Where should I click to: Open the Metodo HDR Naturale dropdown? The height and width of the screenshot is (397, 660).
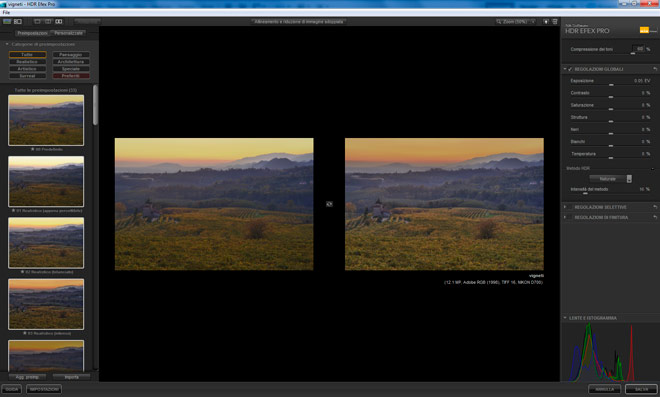coord(611,179)
